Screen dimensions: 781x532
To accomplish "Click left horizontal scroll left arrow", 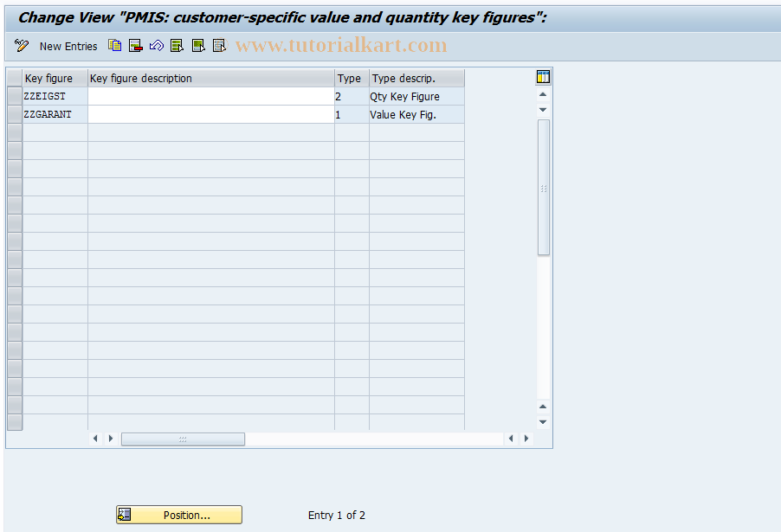I will coord(95,439).
